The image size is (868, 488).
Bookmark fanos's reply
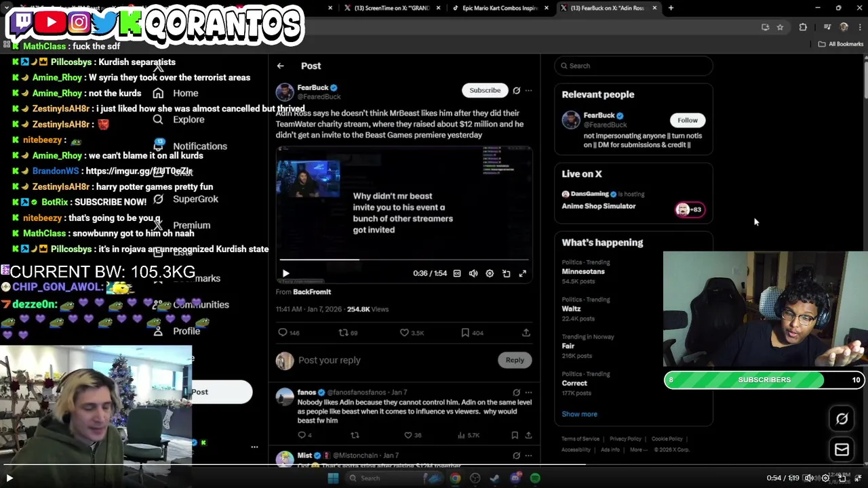[x=515, y=435]
